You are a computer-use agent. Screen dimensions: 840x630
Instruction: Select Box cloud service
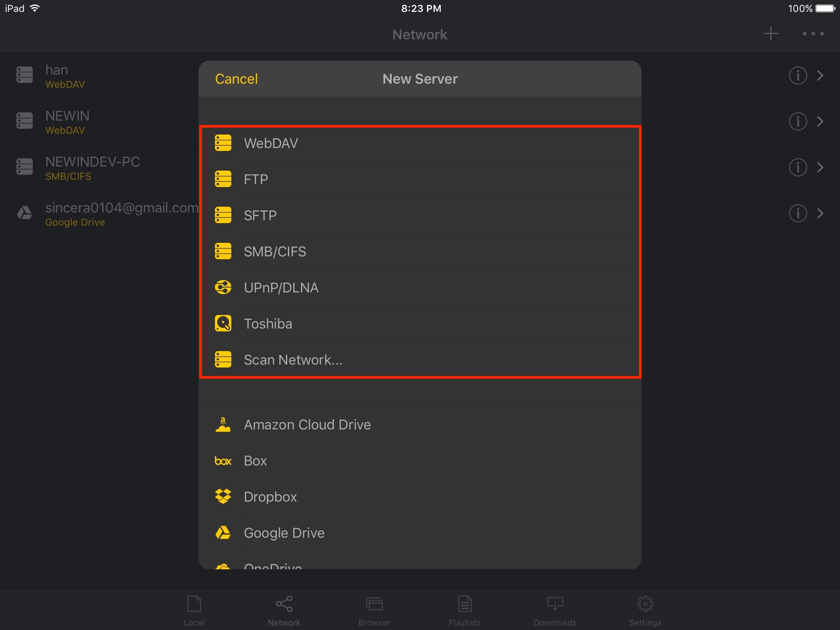pos(420,461)
